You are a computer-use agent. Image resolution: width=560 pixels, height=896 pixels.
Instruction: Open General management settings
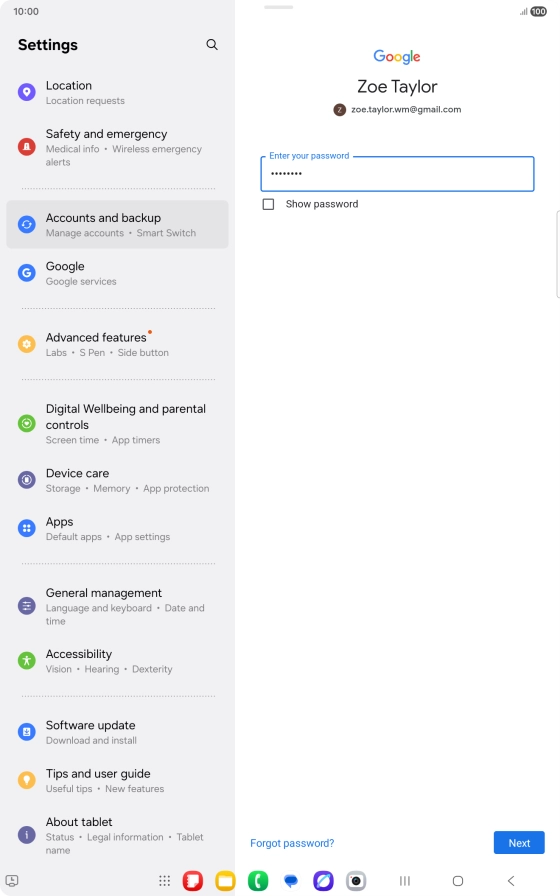[x=117, y=606]
